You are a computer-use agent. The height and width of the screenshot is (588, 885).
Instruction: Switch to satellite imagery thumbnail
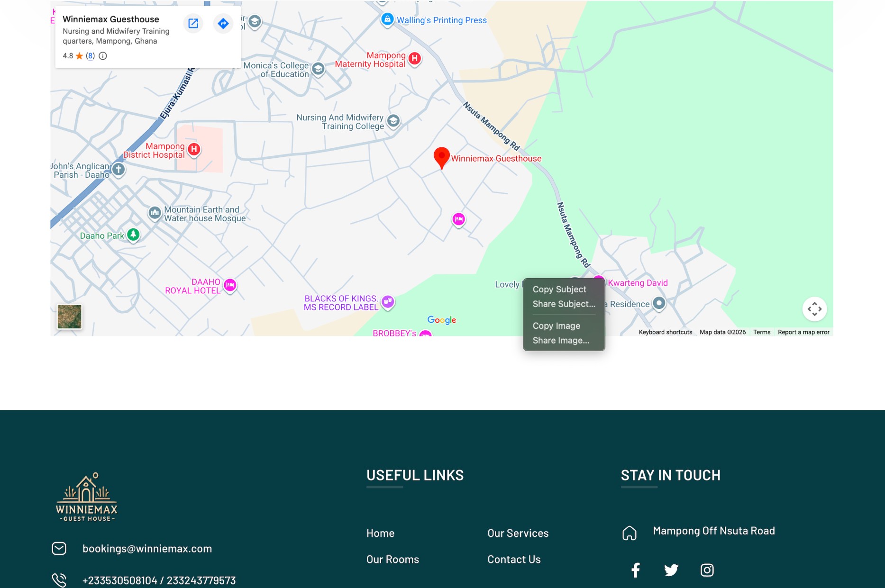(70, 317)
